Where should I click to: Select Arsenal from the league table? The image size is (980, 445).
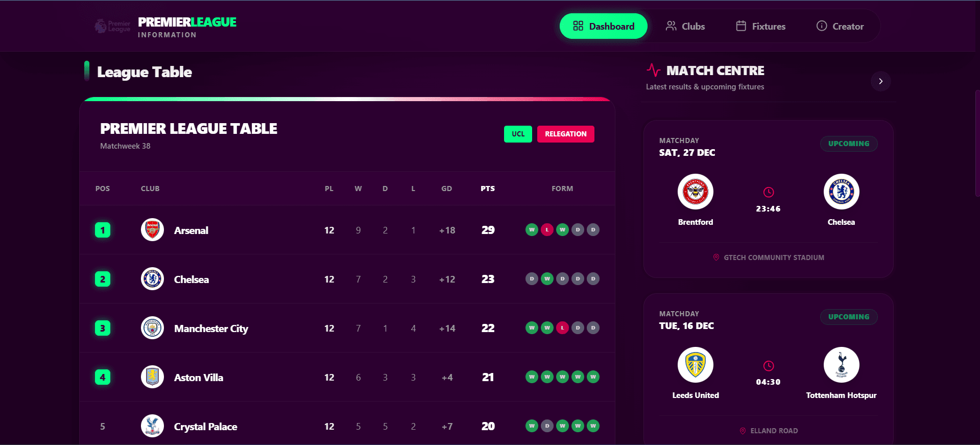pyautogui.click(x=192, y=230)
